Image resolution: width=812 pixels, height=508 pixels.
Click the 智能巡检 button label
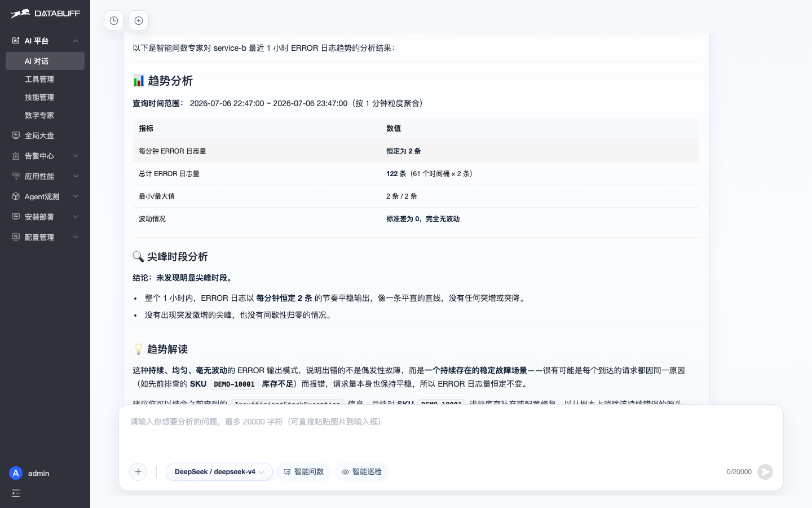(x=367, y=472)
